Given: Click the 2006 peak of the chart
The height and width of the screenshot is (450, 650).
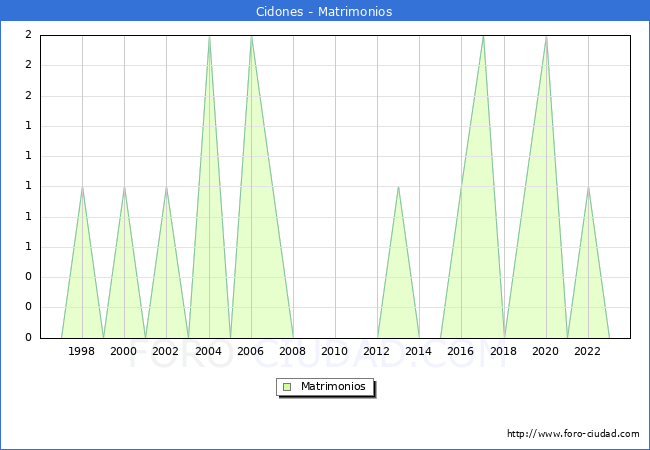Looking at the screenshot, I should click(251, 37).
